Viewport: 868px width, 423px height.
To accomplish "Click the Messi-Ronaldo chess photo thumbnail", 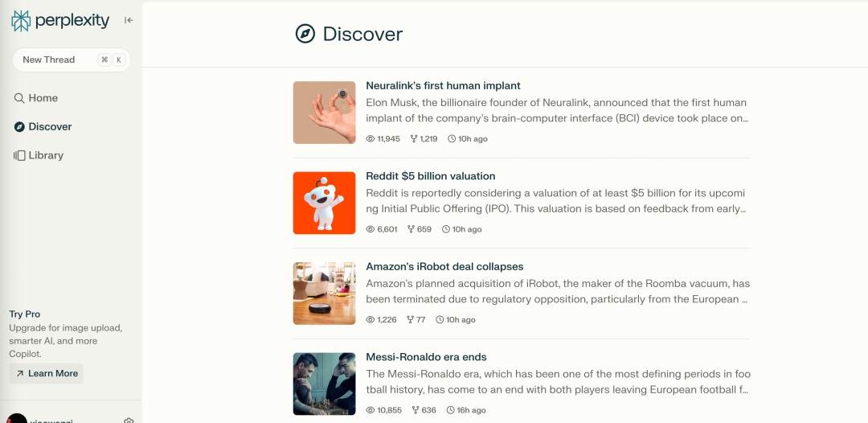I will click(324, 384).
